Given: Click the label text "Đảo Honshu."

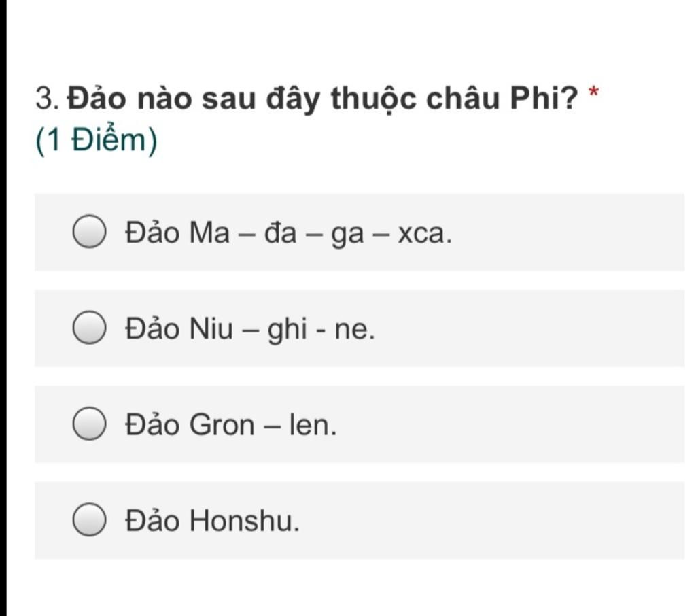Looking at the screenshot, I should pos(212,521).
